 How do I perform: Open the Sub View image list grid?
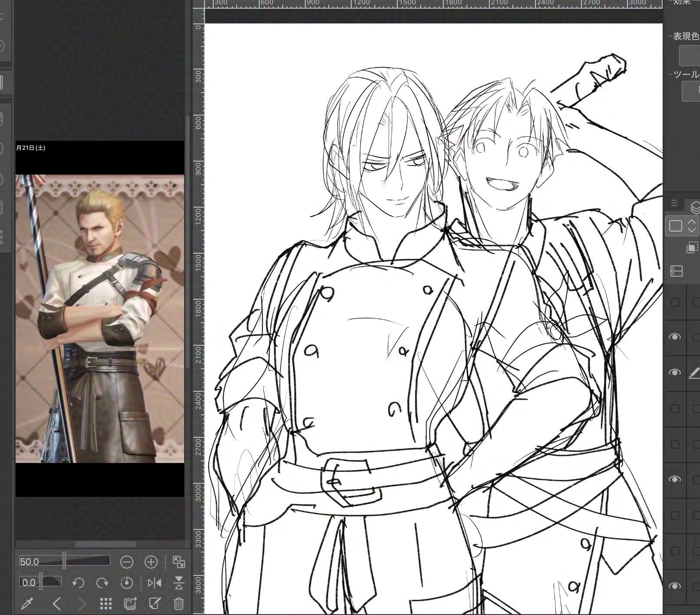106,603
